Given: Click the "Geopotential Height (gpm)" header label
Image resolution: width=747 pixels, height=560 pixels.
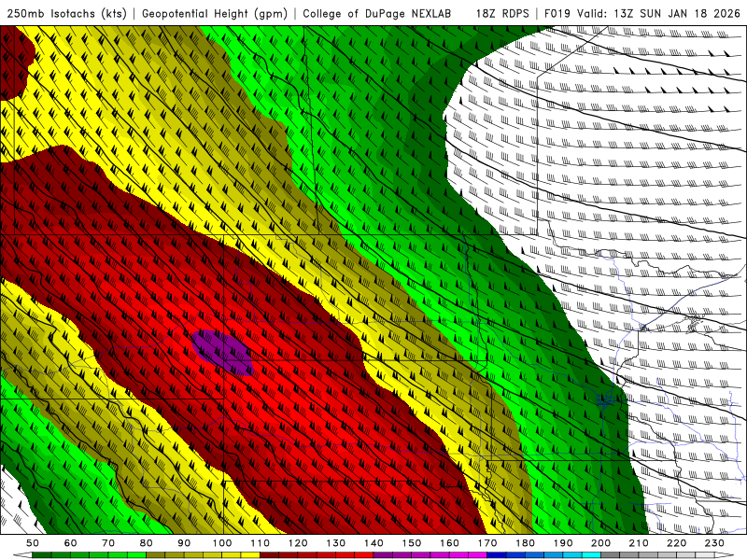Looking at the screenshot, I should pyautogui.click(x=215, y=13).
